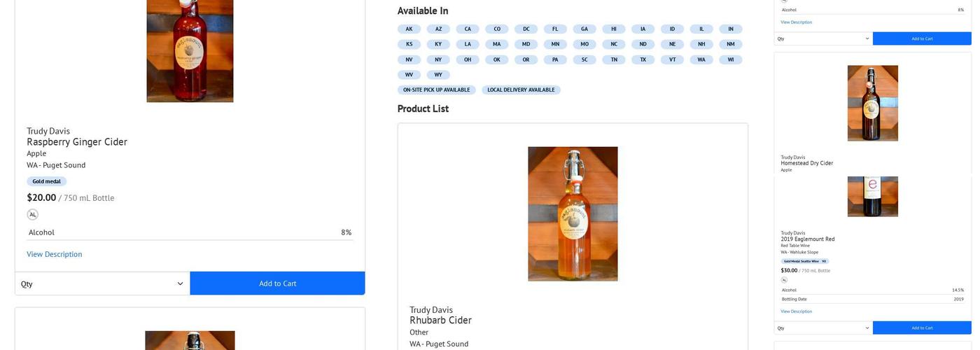Click the On-Site Pick Up Available tag
Viewport: 980px width, 350px height.
click(x=436, y=90)
